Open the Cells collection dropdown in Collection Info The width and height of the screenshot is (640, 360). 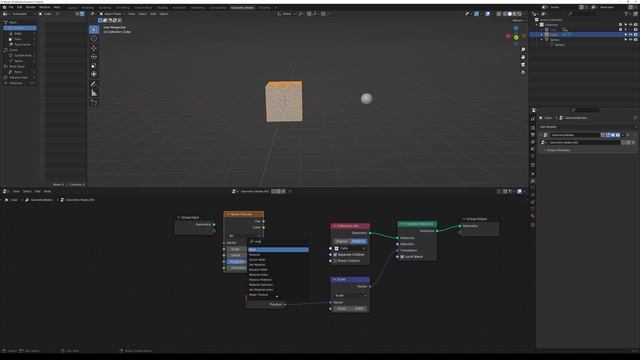[x=350, y=248]
